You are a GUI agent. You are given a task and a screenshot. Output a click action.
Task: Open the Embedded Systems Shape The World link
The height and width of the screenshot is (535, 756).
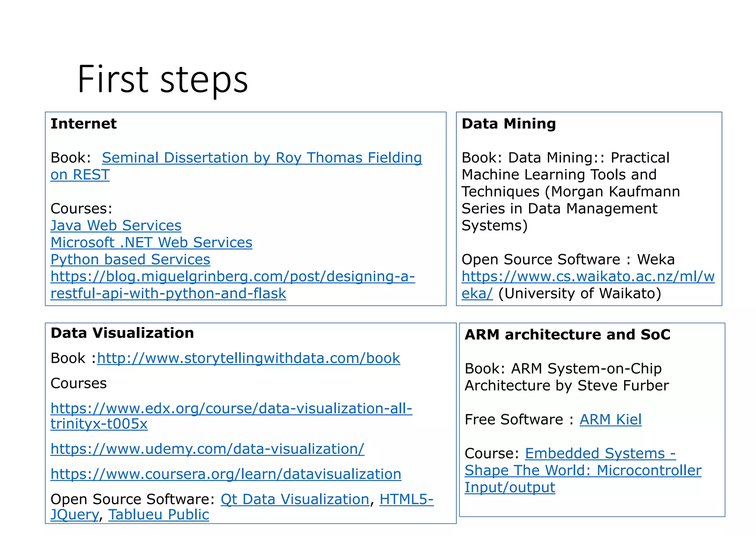pos(583,470)
